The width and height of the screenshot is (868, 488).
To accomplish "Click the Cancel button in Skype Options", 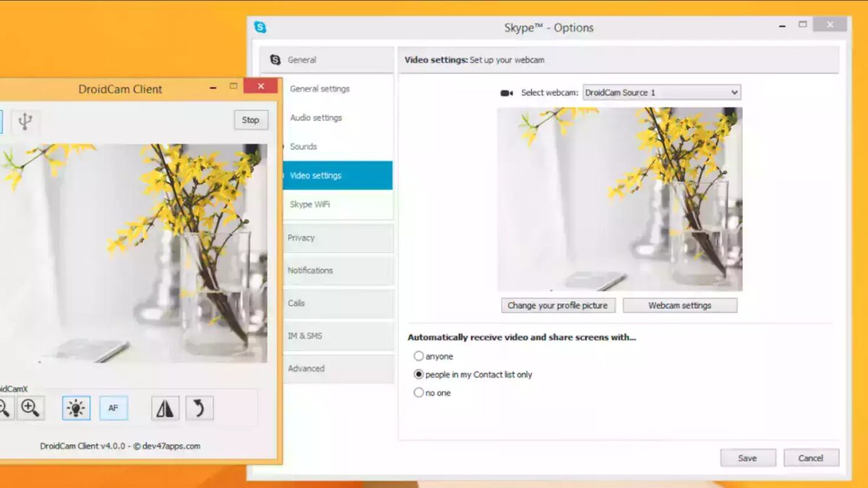I will point(811,458).
